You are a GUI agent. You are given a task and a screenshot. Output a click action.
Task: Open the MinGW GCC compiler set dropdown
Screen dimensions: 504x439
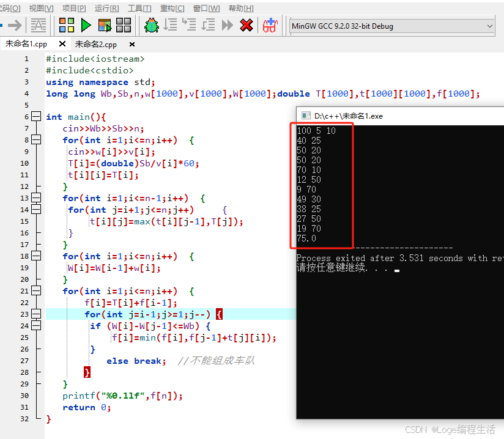point(392,26)
